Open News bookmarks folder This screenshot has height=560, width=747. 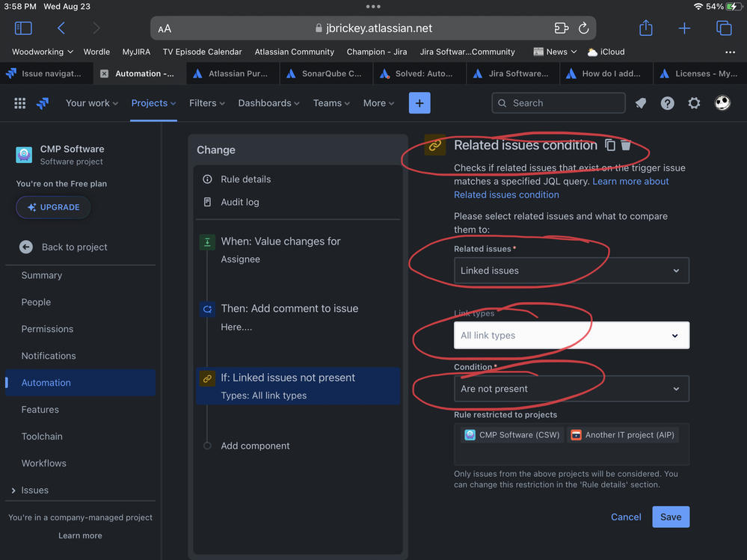pos(555,52)
